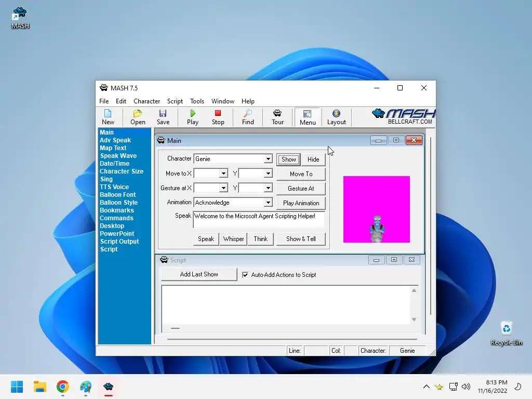Expand the Move to X dropdown
The width and height of the screenshot is (532, 399).
coord(223,174)
